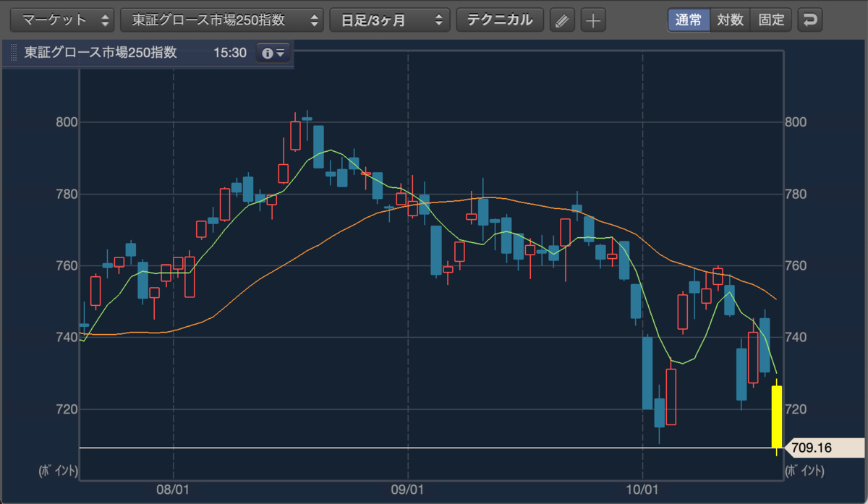The width and height of the screenshot is (868, 504).
Task: Click the crosshair plus icon
Action: click(592, 20)
